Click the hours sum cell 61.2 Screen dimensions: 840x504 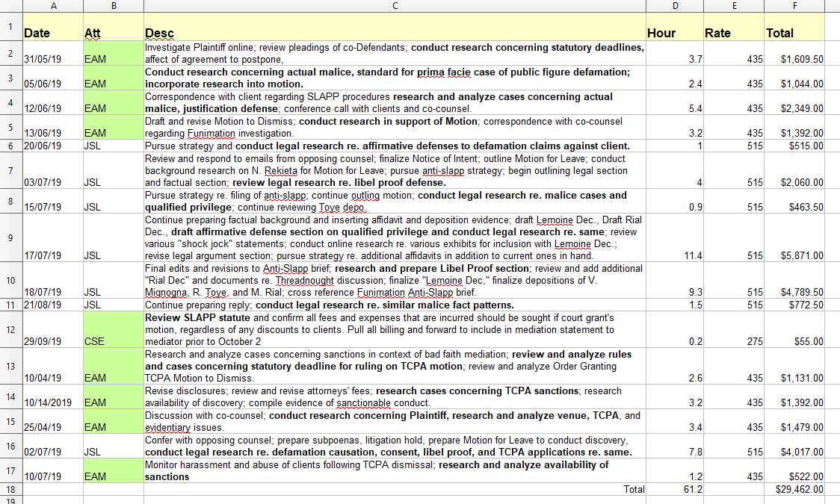click(674, 489)
